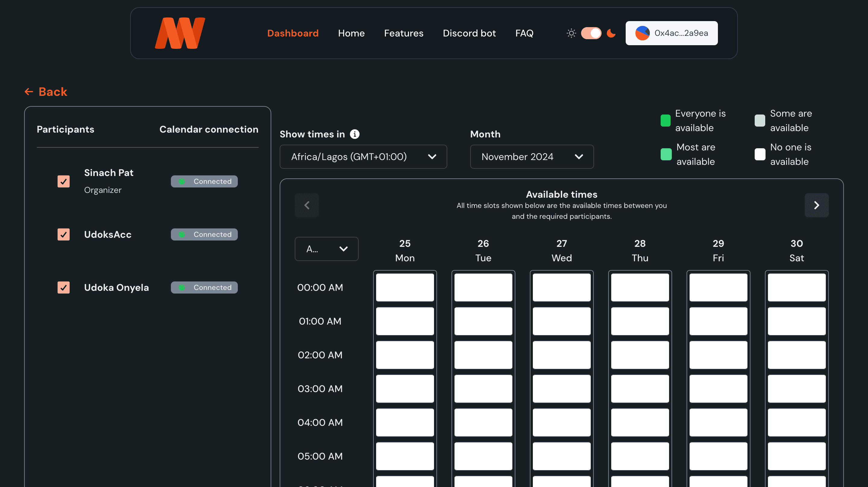Click the 'Everyone is available' green swatch
The height and width of the screenshot is (487, 868).
coord(665,121)
